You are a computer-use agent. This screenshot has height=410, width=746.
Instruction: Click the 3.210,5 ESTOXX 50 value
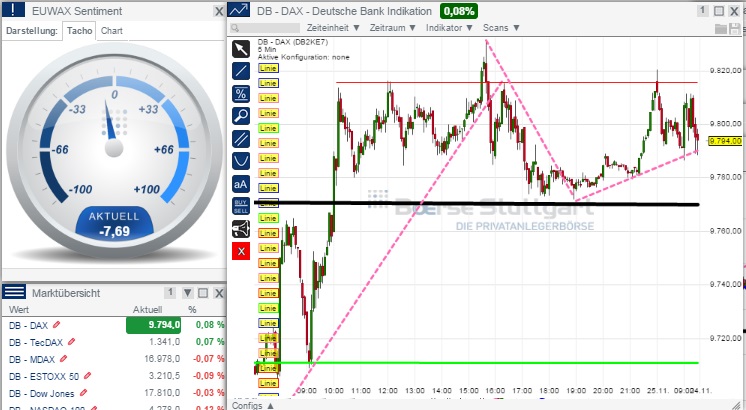164,376
